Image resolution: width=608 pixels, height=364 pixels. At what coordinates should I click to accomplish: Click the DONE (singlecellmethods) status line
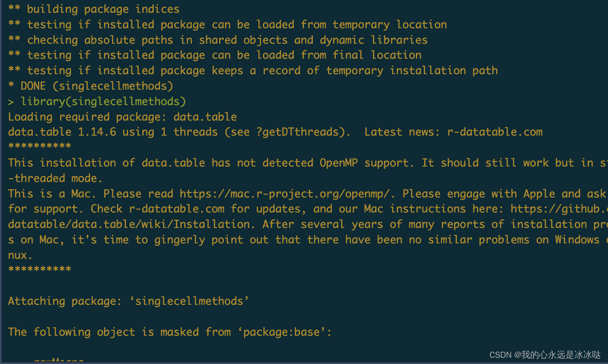click(90, 85)
